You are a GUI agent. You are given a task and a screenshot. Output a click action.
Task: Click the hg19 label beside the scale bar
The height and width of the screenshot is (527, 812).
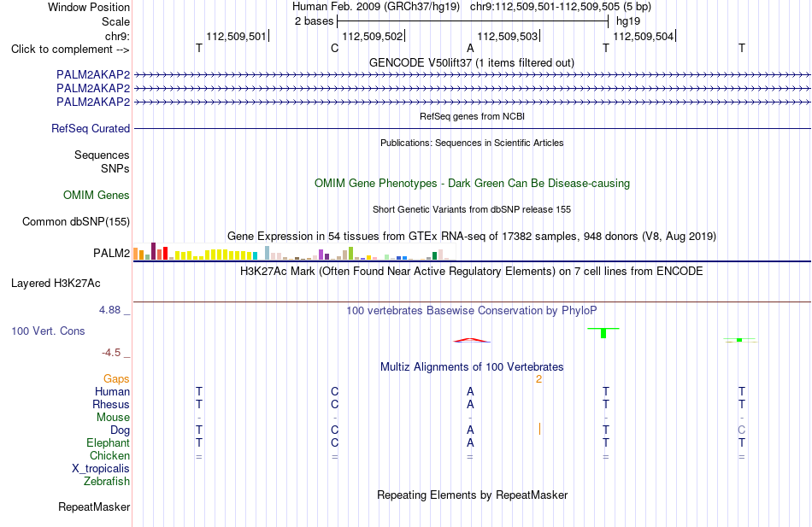pos(628,21)
